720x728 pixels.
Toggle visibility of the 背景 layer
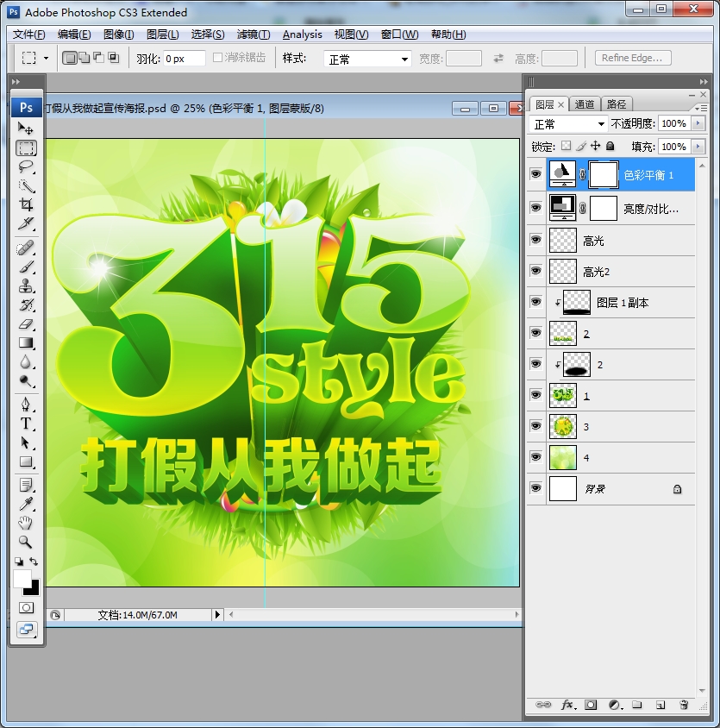[535, 489]
